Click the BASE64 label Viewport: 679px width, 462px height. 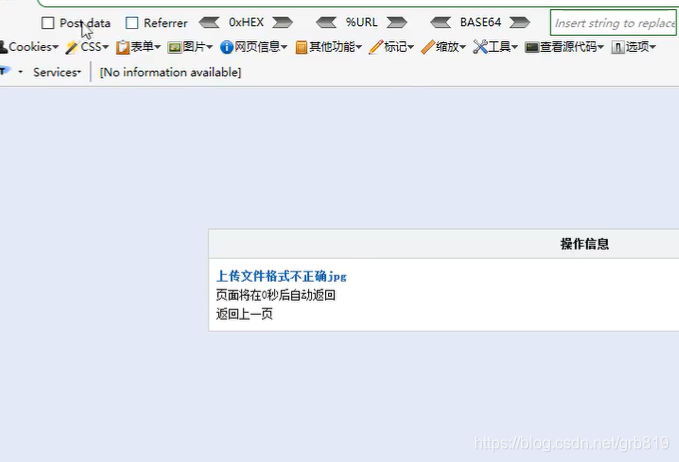(x=481, y=22)
